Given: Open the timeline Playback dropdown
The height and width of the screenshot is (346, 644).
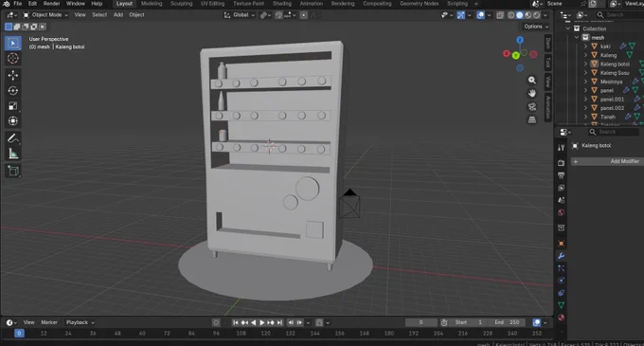Looking at the screenshot, I should coord(80,322).
